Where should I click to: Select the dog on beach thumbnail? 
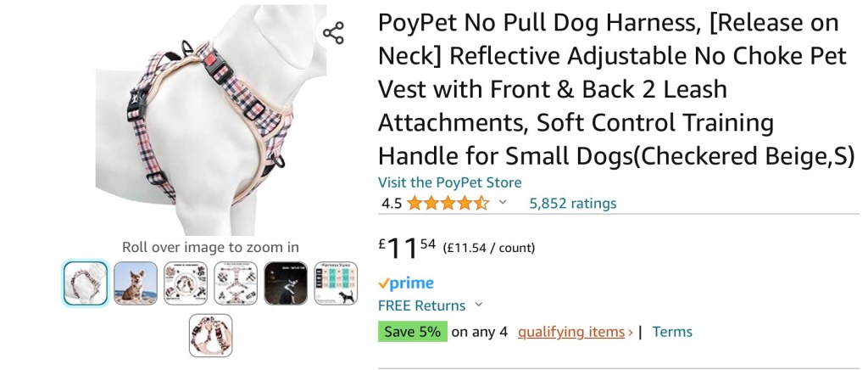[x=136, y=283]
